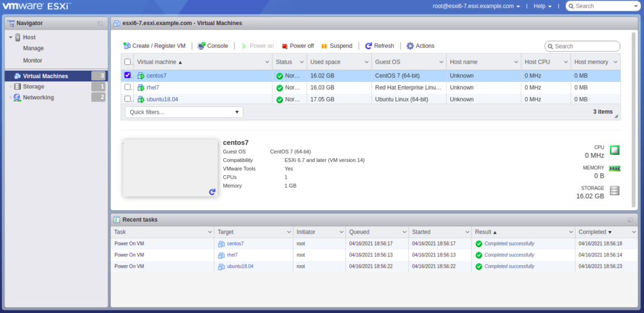Click the ubuntu18.04 VM icon in table
The image size is (644, 313).
click(x=141, y=99)
